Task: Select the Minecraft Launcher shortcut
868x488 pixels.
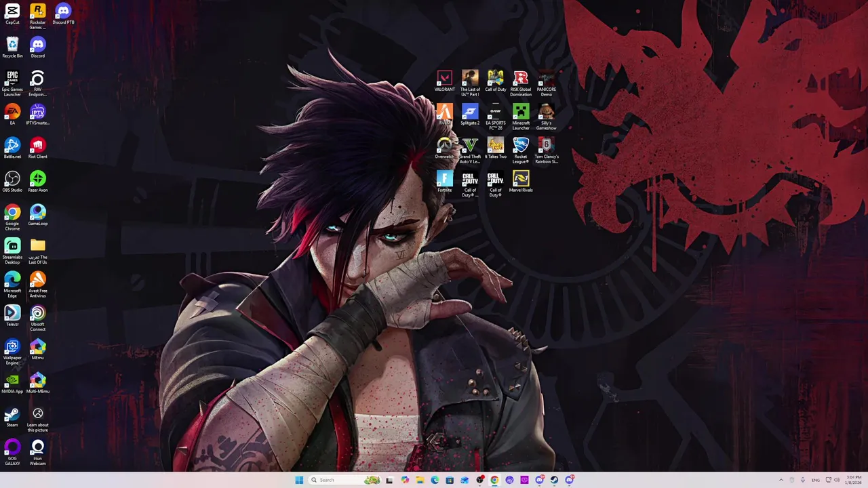Action: coord(521,117)
